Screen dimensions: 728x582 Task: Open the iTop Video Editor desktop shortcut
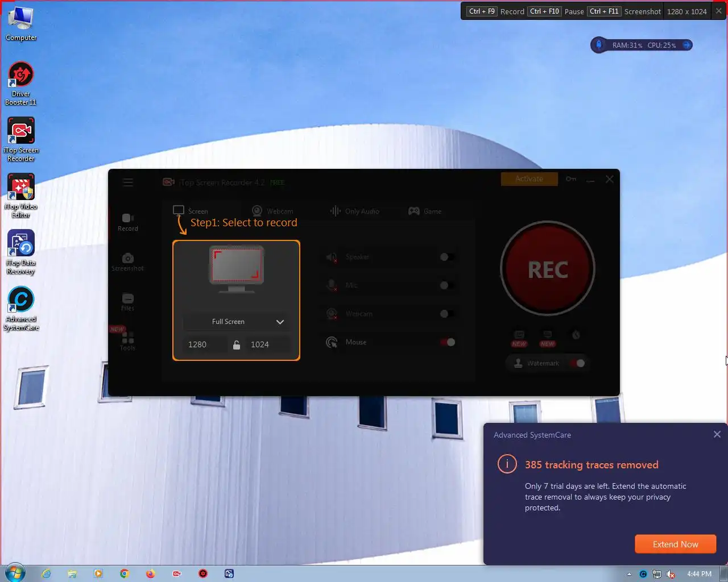[x=21, y=196]
